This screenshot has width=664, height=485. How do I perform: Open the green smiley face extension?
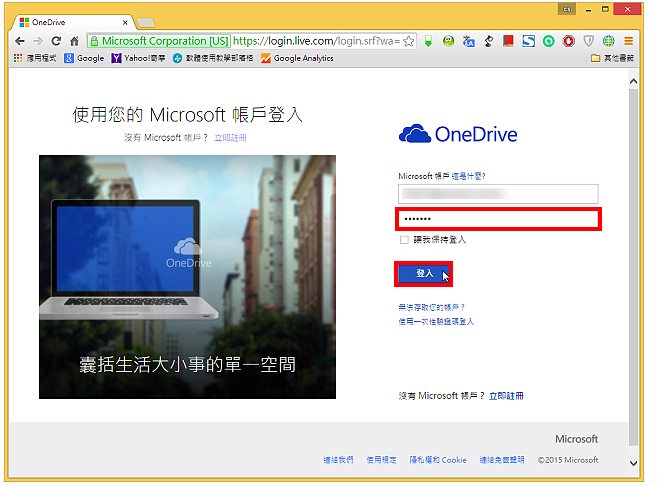click(x=448, y=41)
